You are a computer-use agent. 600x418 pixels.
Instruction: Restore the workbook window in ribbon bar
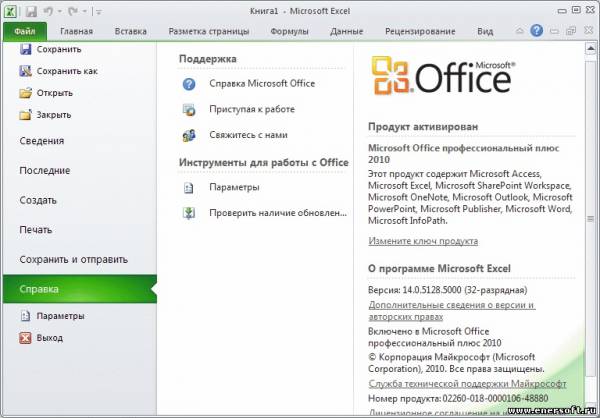[571, 31]
